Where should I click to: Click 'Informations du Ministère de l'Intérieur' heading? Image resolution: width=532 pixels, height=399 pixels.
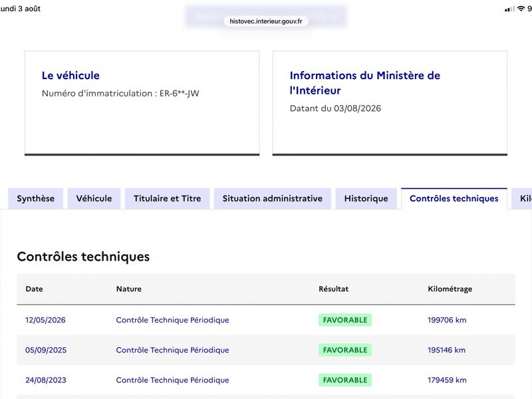(364, 82)
